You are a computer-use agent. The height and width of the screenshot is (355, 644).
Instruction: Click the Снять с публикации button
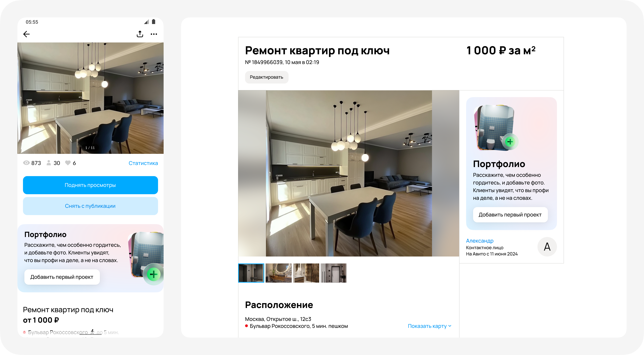[x=90, y=206]
